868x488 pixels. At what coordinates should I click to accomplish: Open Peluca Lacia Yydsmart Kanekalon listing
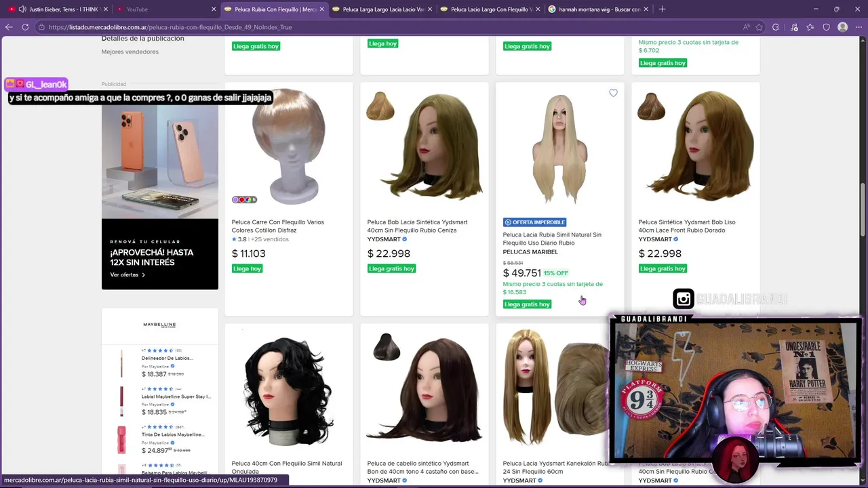555,467
